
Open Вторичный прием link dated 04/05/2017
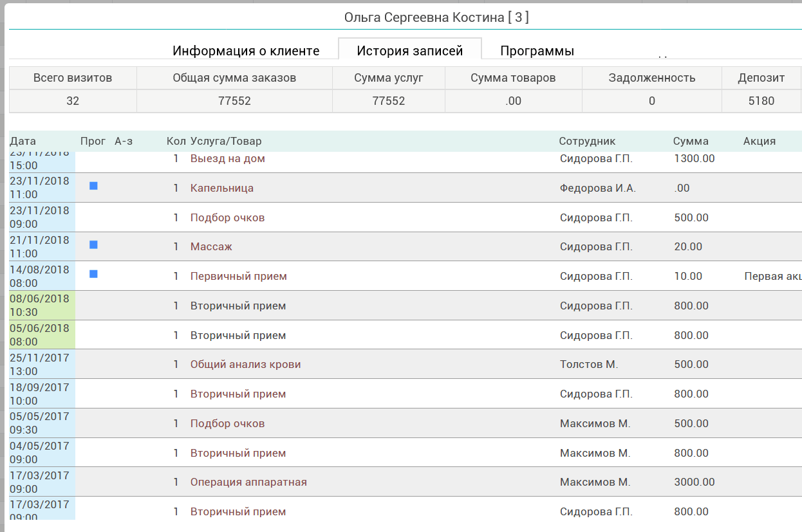click(x=238, y=453)
